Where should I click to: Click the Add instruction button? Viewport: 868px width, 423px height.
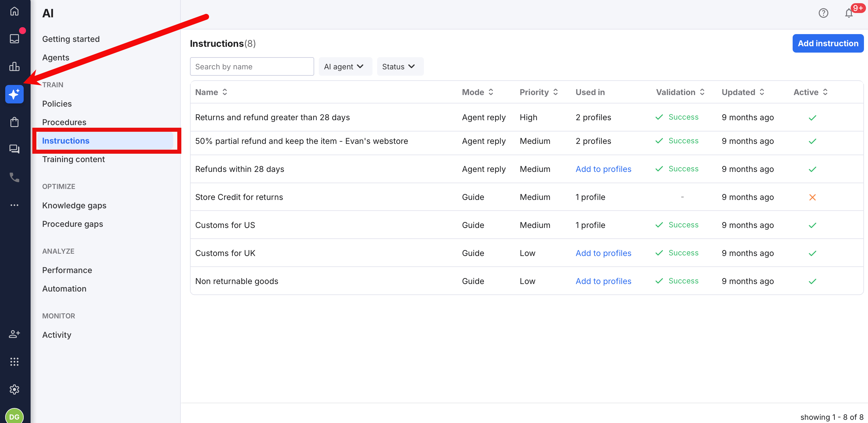tap(828, 43)
